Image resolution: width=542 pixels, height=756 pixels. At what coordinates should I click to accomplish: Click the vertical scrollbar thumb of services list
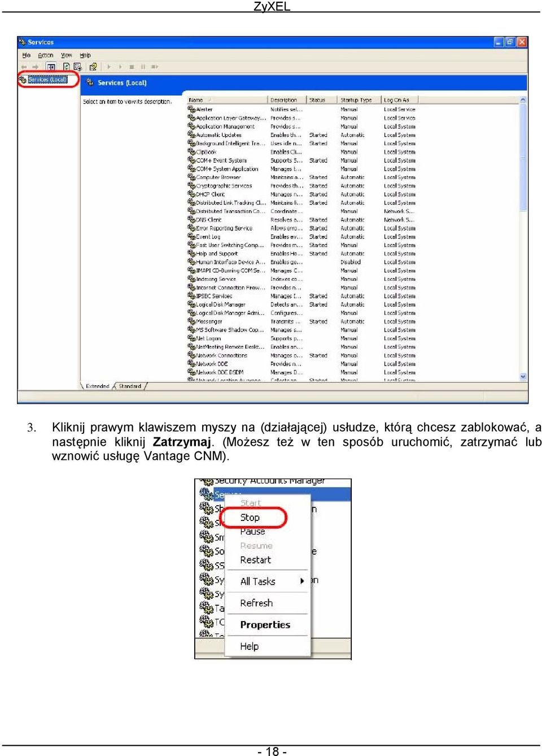pyautogui.click(x=523, y=157)
